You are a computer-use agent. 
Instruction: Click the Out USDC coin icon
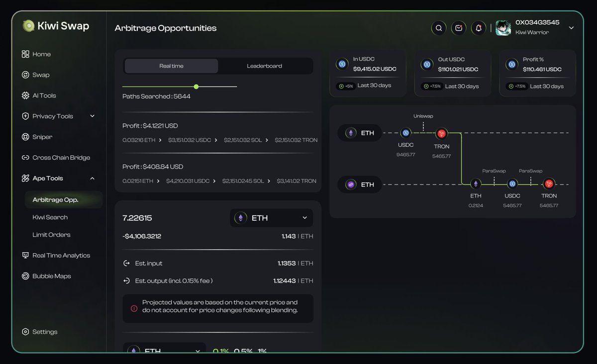(426, 64)
